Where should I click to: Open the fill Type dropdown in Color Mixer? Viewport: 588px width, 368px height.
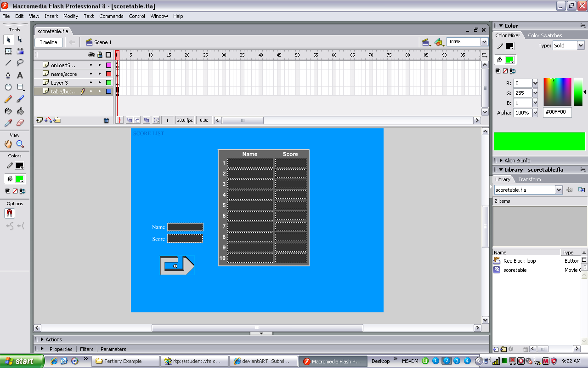(x=581, y=46)
